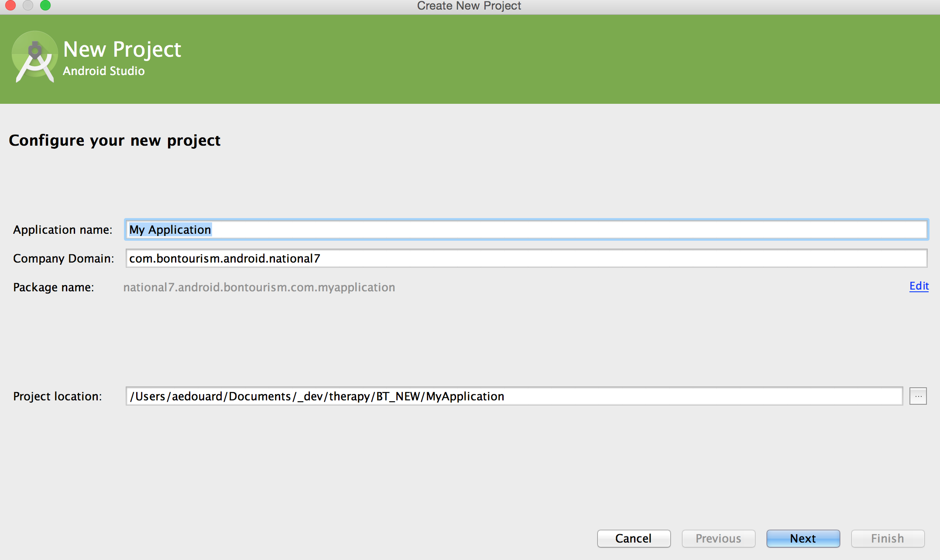Click the Application name text field
940x560 pixels.
(x=526, y=229)
